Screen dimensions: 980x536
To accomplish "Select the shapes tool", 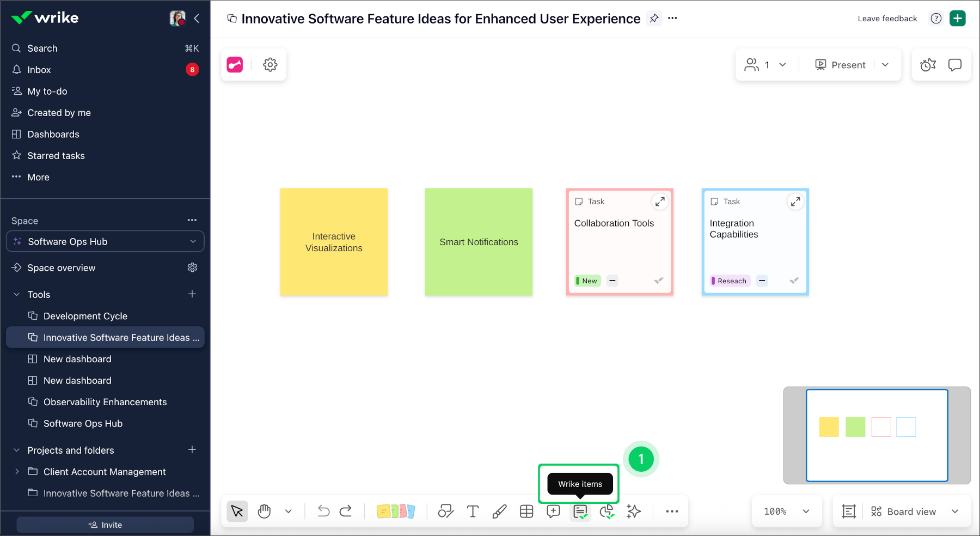I will pyautogui.click(x=446, y=511).
